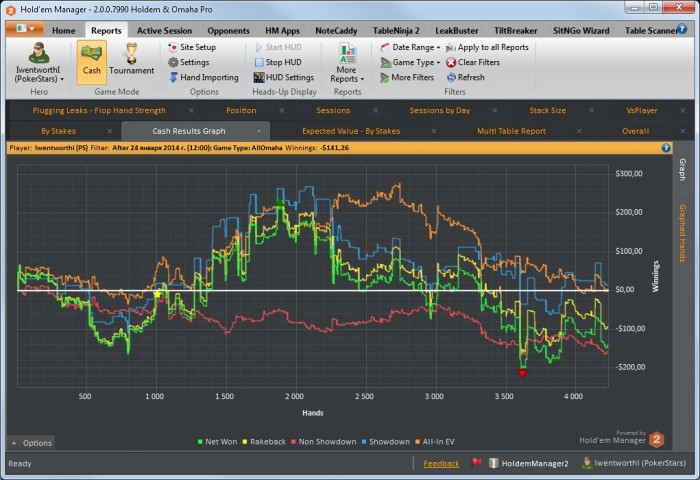Open the Game Type dropdown
Image resolution: width=700 pixels, height=480 pixels.
414,62
